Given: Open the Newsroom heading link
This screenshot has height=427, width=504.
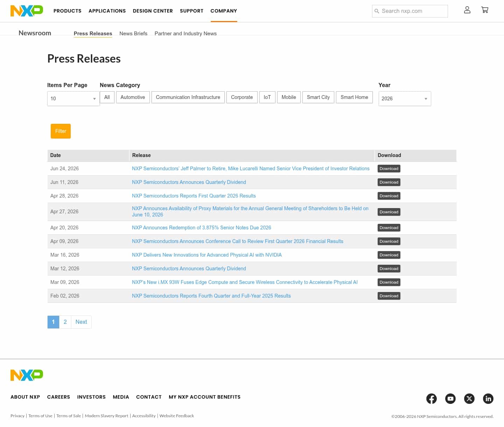Looking at the screenshot, I should point(35,33).
